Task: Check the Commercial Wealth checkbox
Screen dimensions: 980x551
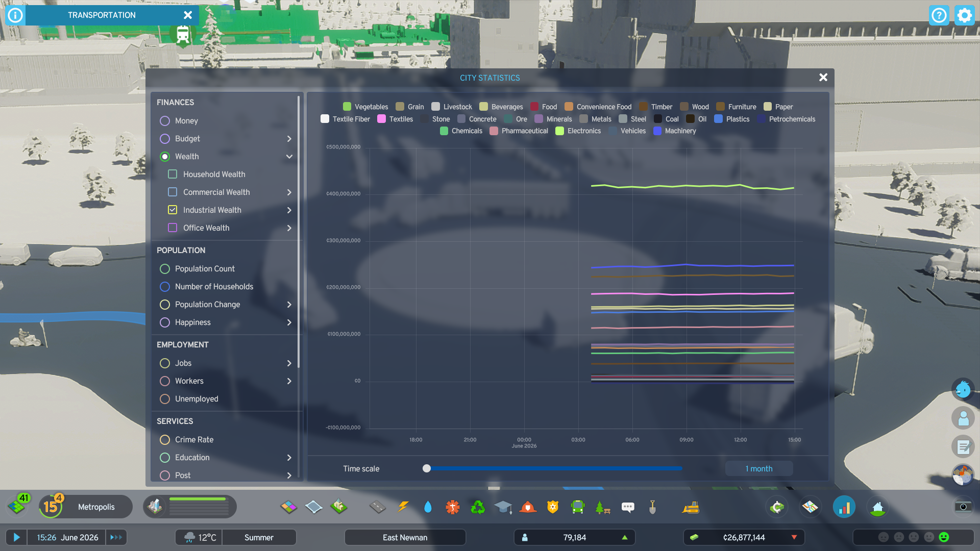Action: (173, 192)
